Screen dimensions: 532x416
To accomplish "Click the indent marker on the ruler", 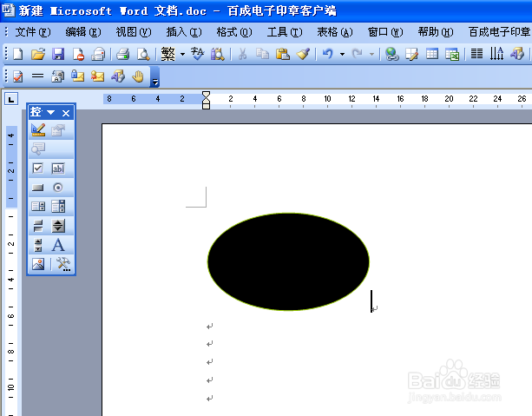I will [x=206, y=100].
